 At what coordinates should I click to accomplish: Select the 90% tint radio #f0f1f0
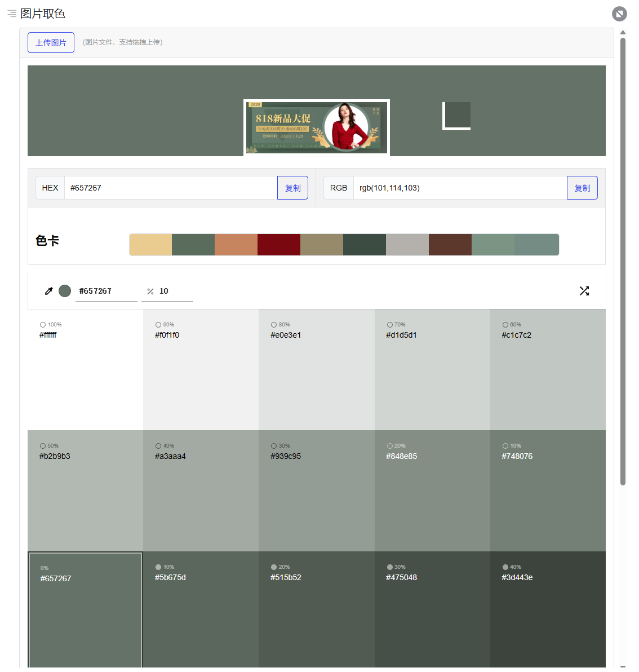(158, 325)
